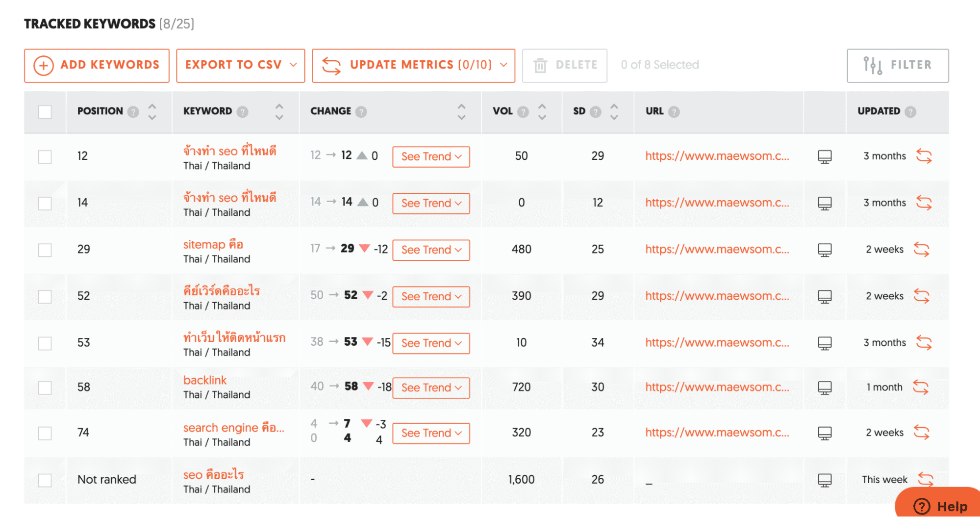Click the desktop SERP icon on the backlink row

pyautogui.click(x=825, y=387)
